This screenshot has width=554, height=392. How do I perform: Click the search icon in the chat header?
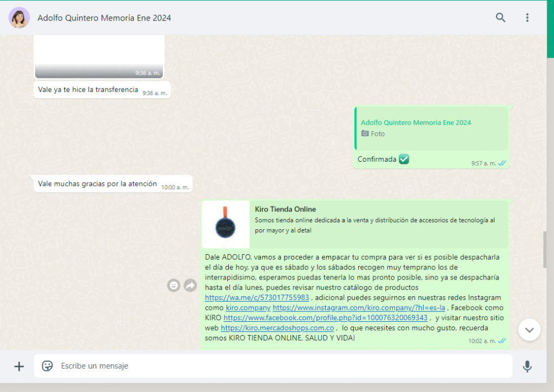coord(500,18)
